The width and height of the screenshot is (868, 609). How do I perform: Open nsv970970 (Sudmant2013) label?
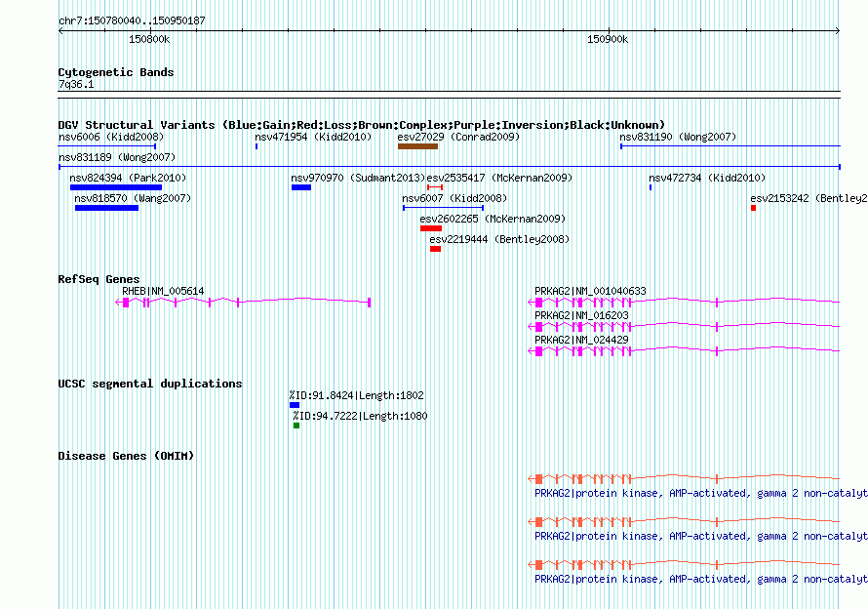[358, 178]
